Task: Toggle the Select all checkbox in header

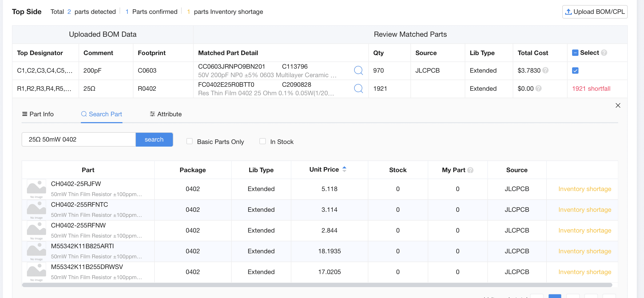Action: click(x=575, y=53)
